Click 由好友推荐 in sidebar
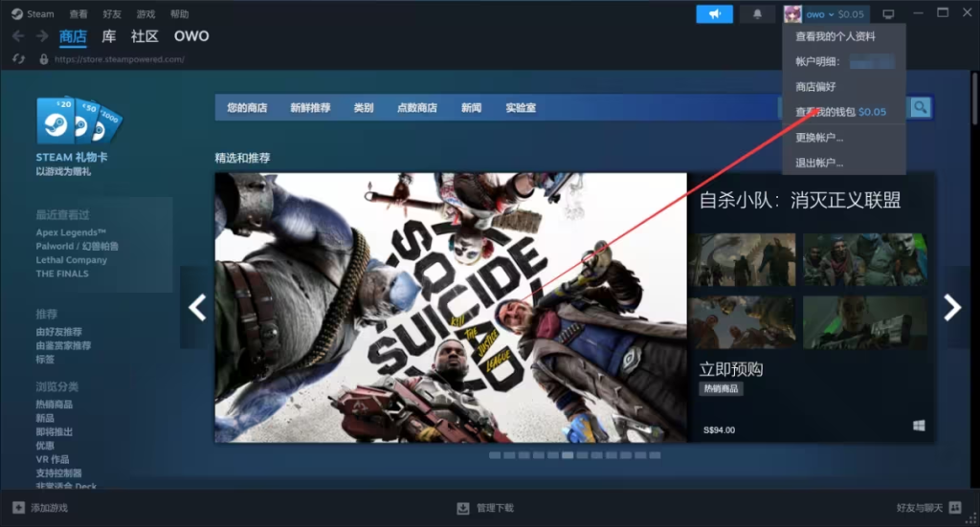The width and height of the screenshot is (980, 527). coord(58,332)
